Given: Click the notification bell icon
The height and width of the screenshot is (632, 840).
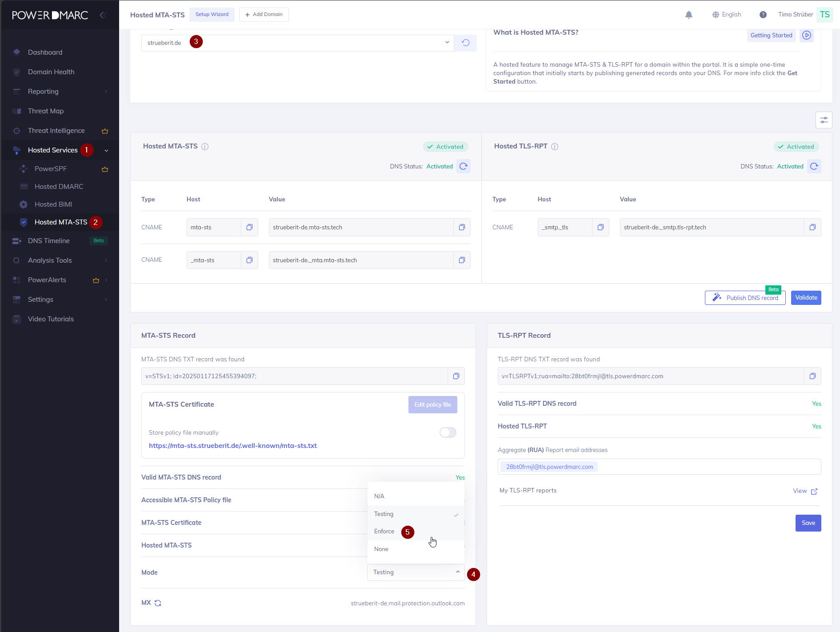Looking at the screenshot, I should pos(688,15).
